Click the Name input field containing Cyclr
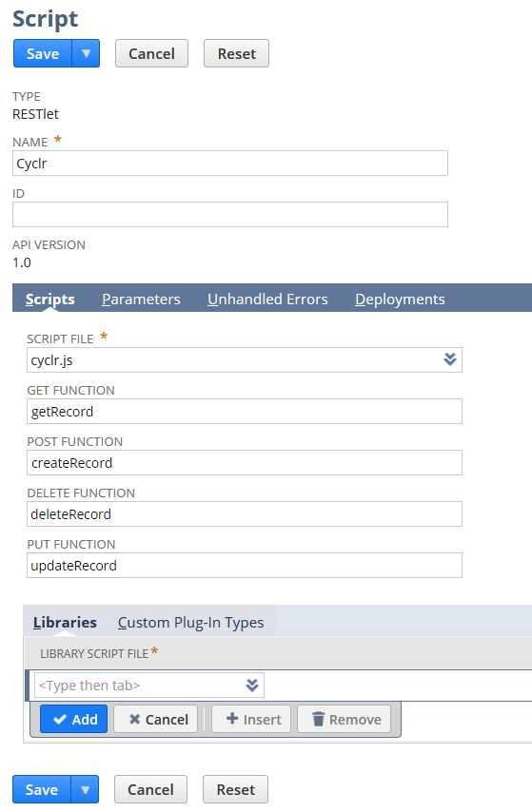This screenshot has height=812, width=532. [230, 164]
